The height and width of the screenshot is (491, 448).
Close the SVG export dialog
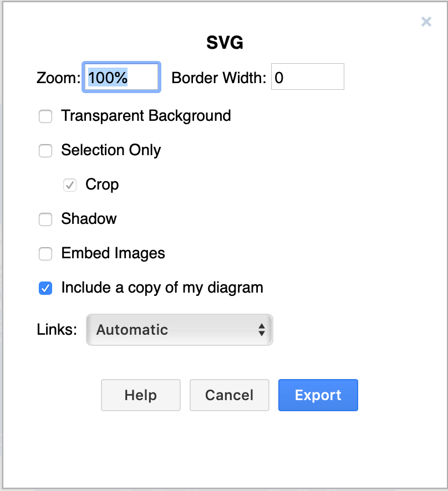[426, 22]
